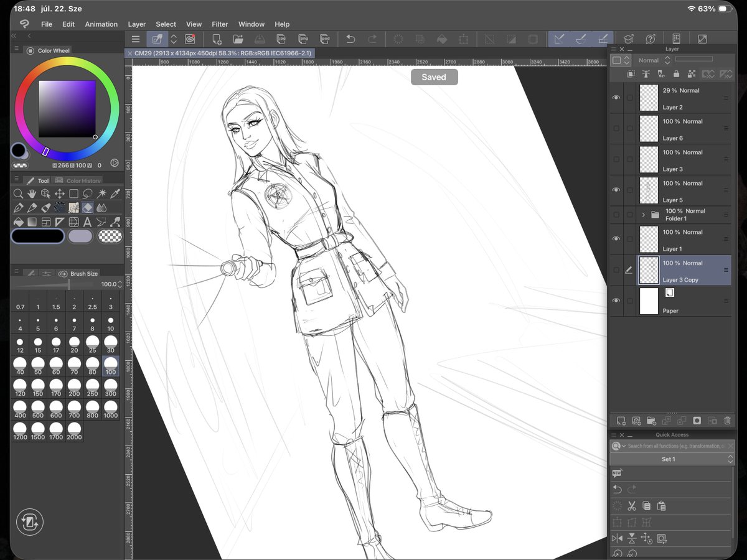Export as PSD from command bar
This screenshot has width=747, height=560.
click(x=324, y=39)
